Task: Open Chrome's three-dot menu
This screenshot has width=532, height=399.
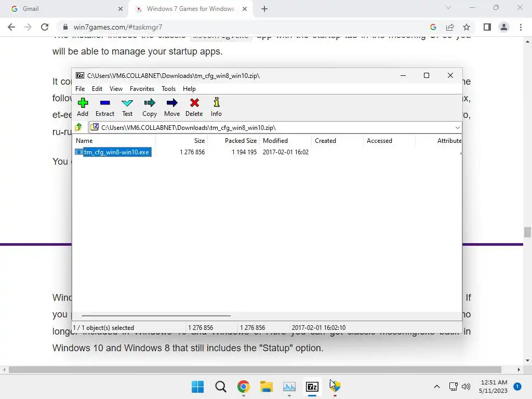Action: (x=521, y=27)
